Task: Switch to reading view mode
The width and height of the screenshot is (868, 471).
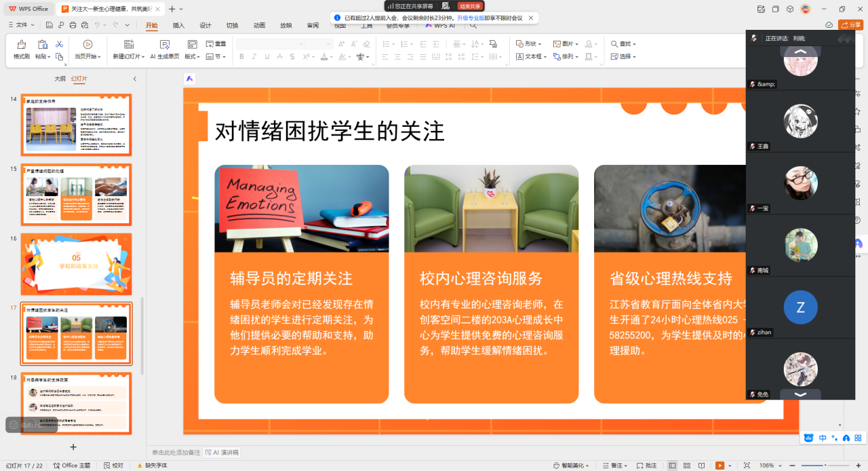Action: pos(701,466)
